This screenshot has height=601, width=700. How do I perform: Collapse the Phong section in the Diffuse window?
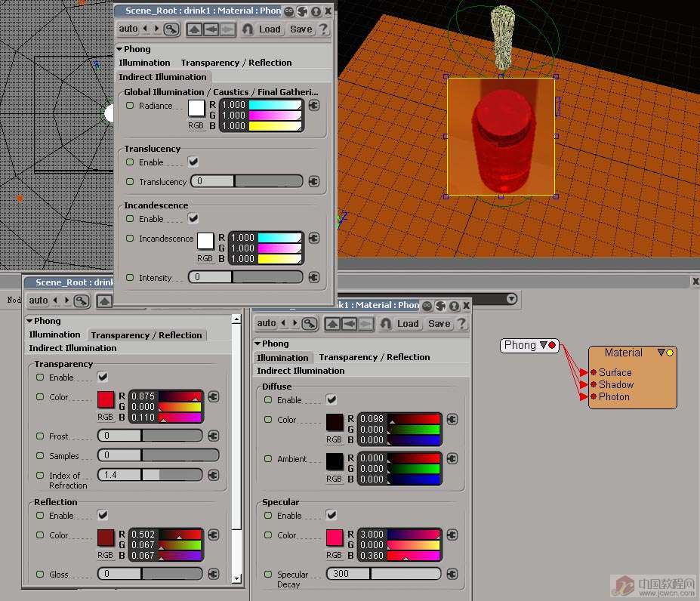tap(257, 344)
